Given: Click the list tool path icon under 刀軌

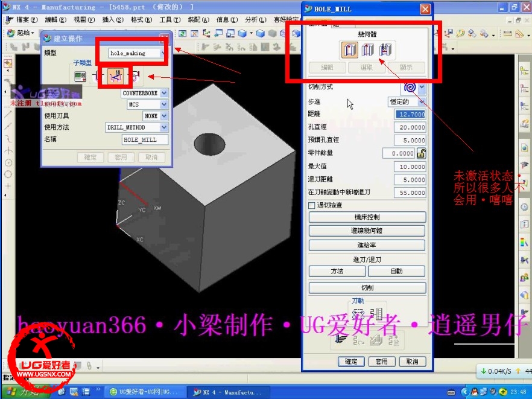Looking at the screenshot, I should pyautogui.click(x=376, y=313).
